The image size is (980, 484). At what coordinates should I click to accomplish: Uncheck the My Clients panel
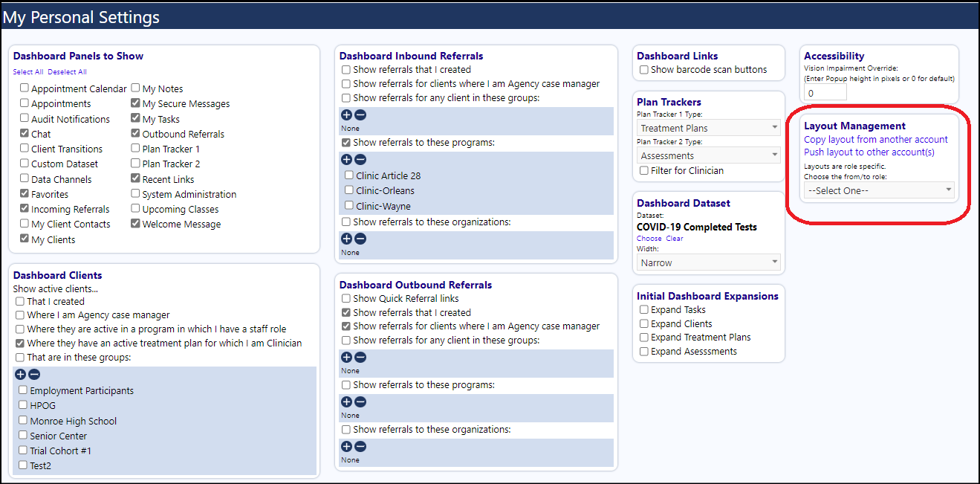pos(25,239)
